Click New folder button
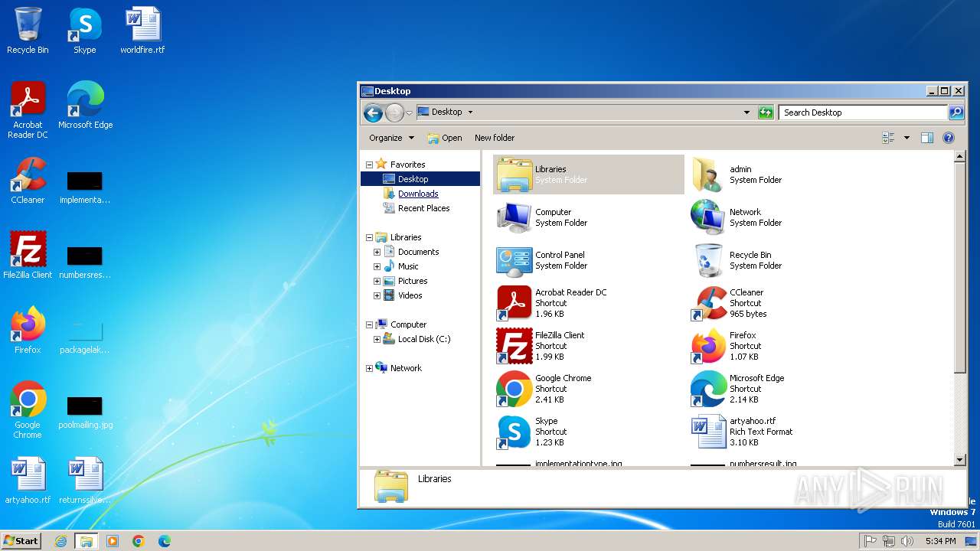980x551 pixels. tap(495, 138)
